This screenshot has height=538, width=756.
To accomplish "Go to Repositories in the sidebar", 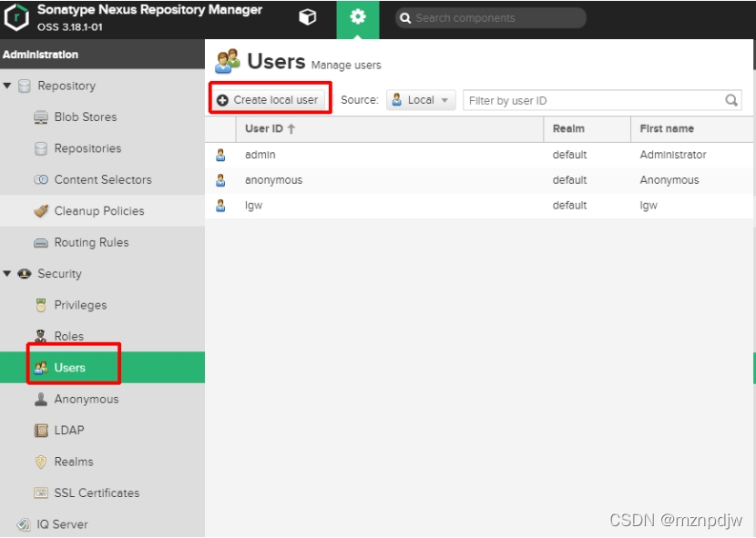I will (87, 148).
